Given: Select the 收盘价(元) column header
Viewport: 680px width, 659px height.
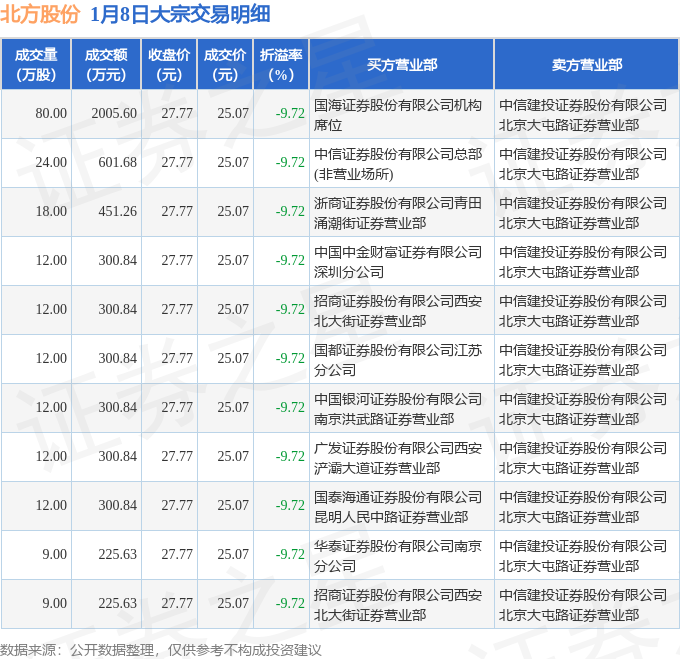Looking at the screenshot, I should pyautogui.click(x=169, y=65).
